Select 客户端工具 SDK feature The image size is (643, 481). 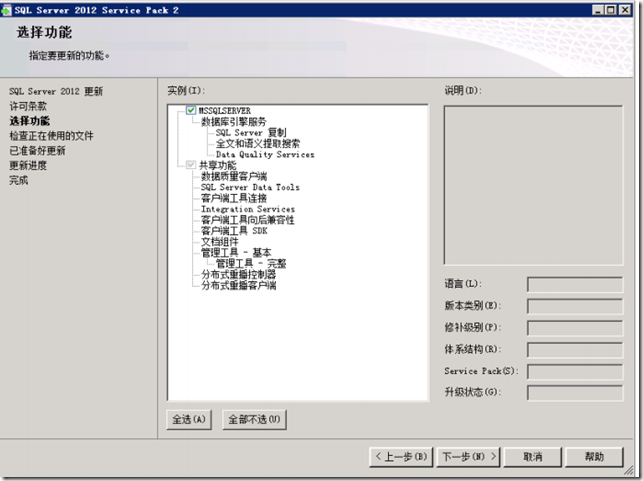tap(234, 231)
